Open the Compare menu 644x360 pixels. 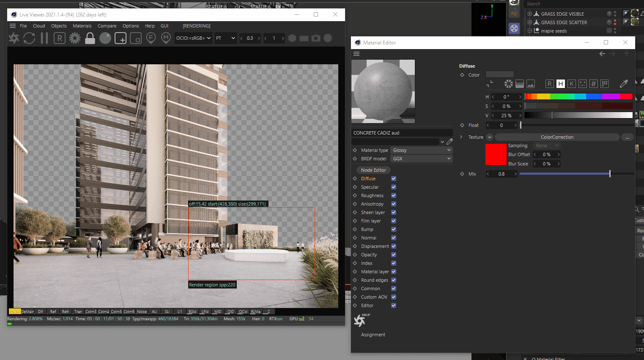pos(107,26)
